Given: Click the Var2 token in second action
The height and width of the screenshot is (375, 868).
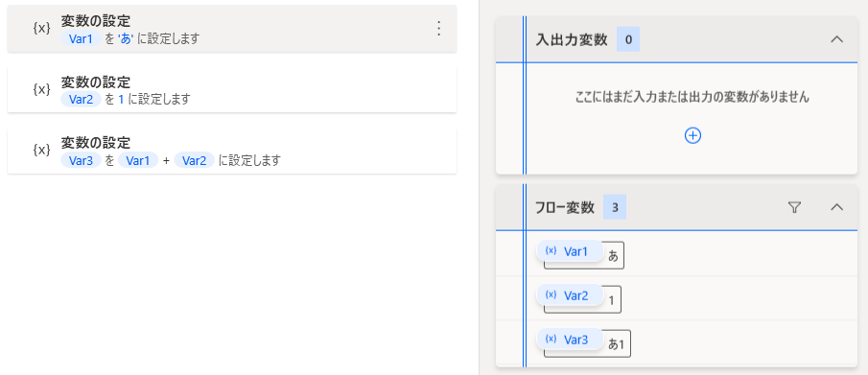Looking at the screenshot, I should (x=81, y=100).
